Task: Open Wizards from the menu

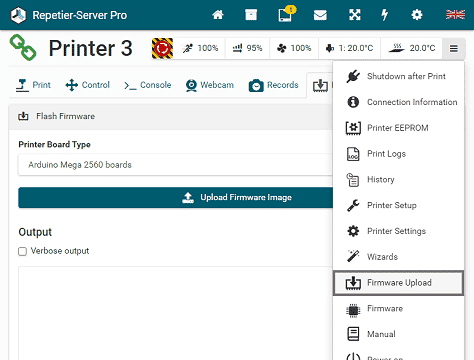Action: coord(399,257)
